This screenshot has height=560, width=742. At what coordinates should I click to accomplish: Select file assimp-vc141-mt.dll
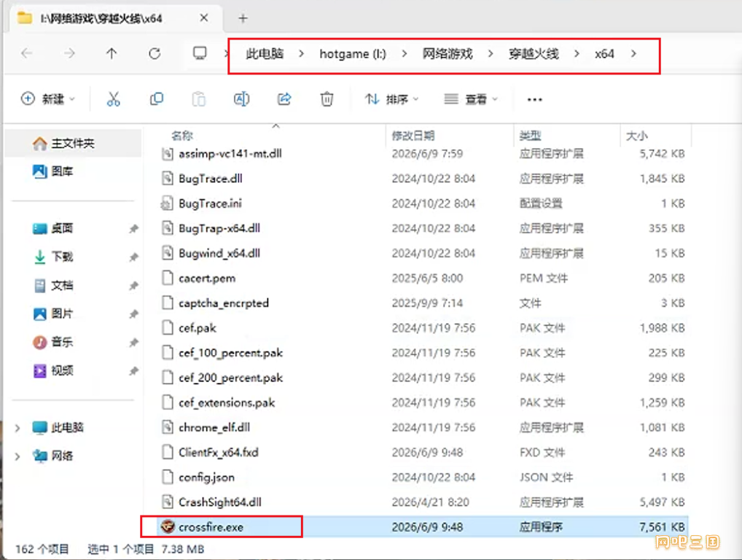click(x=230, y=154)
